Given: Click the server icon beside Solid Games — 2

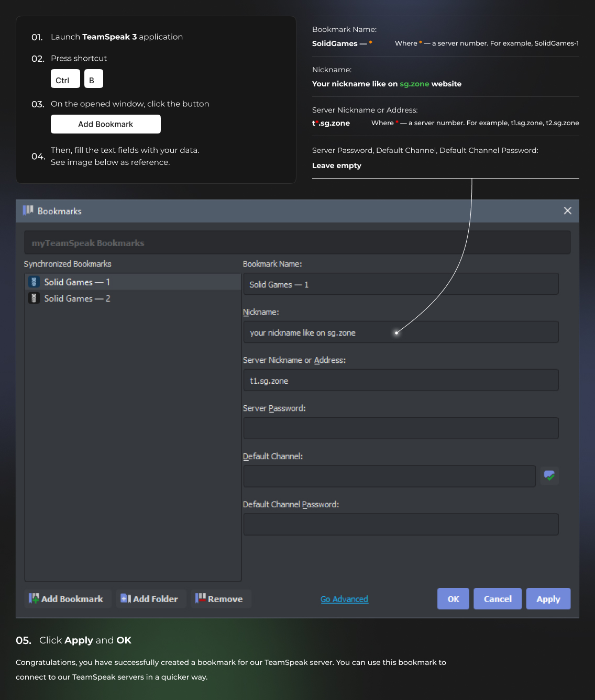Looking at the screenshot, I should click(x=34, y=298).
